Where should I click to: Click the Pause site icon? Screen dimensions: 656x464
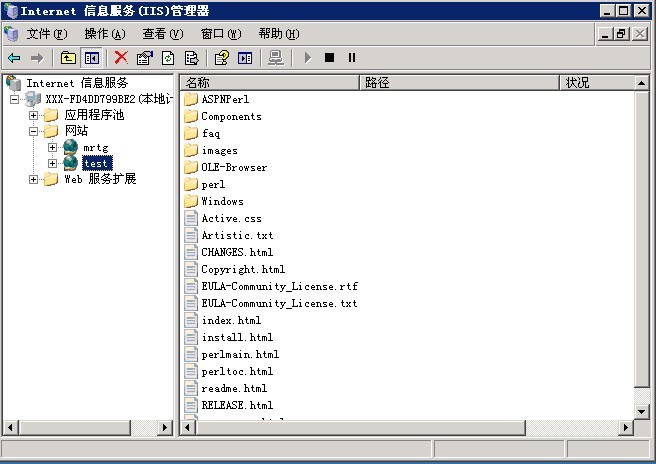[352, 58]
